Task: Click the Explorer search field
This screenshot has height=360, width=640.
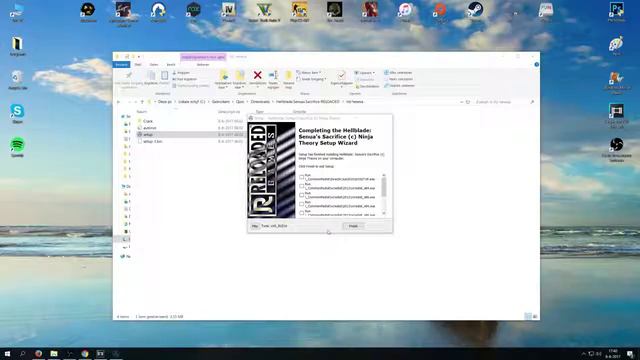Action: (x=504, y=102)
